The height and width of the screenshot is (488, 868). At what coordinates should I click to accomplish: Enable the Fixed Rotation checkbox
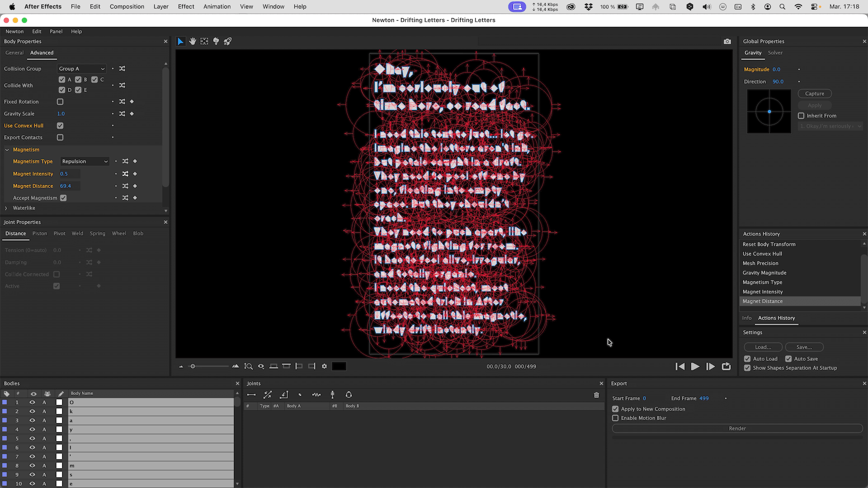click(x=60, y=102)
